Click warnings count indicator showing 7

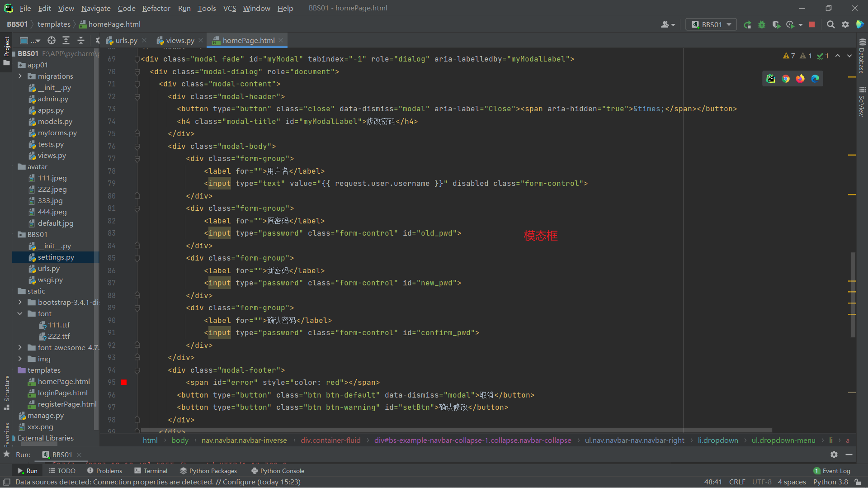point(789,56)
